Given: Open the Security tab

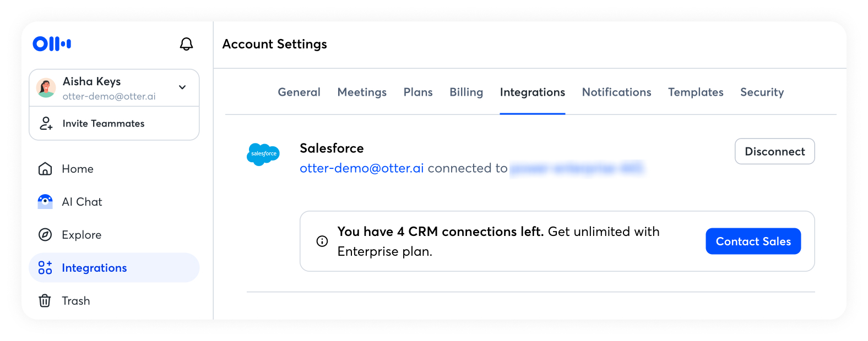Looking at the screenshot, I should pyautogui.click(x=762, y=92).
